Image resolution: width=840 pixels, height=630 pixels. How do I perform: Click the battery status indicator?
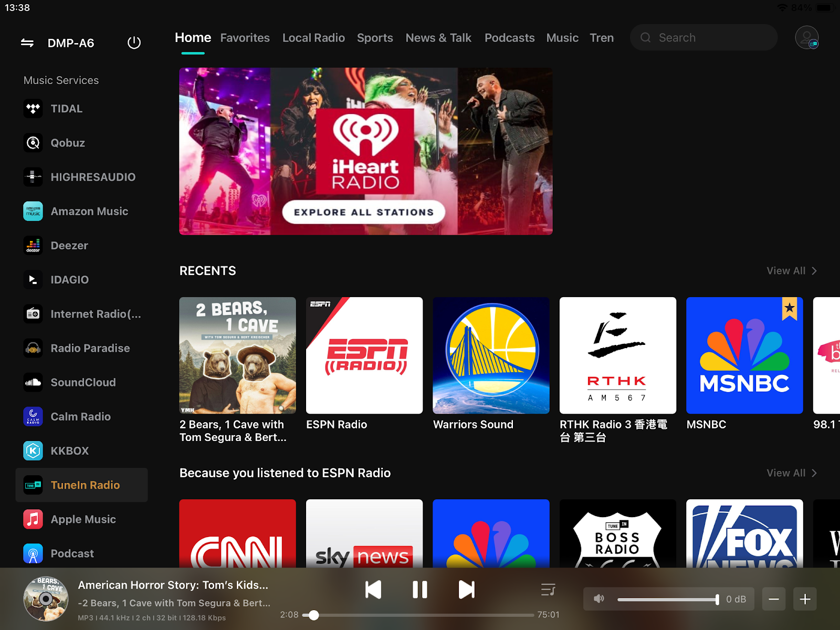(824, 8)
